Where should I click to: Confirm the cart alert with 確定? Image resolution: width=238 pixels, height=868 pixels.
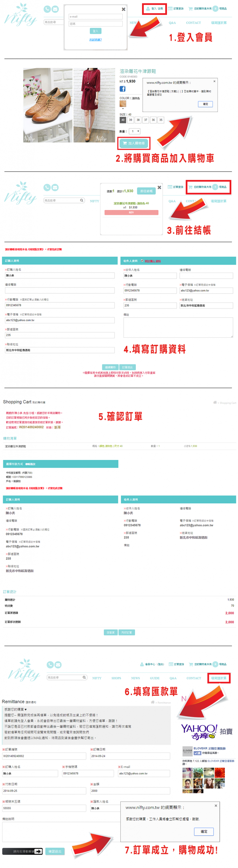[x=205, y=104]
